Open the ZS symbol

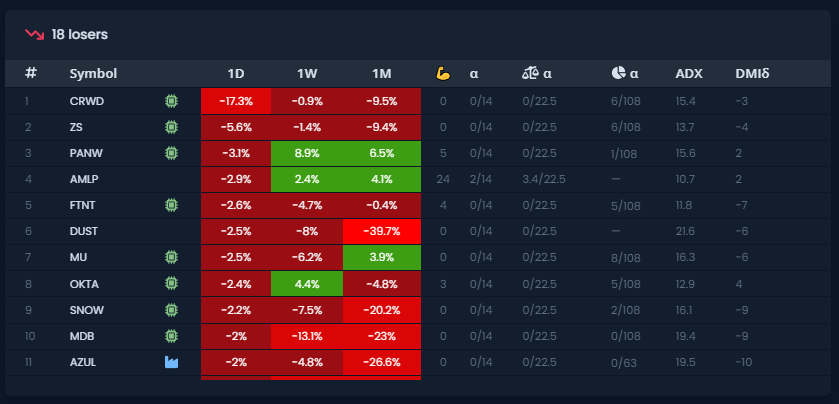point(76,127)
